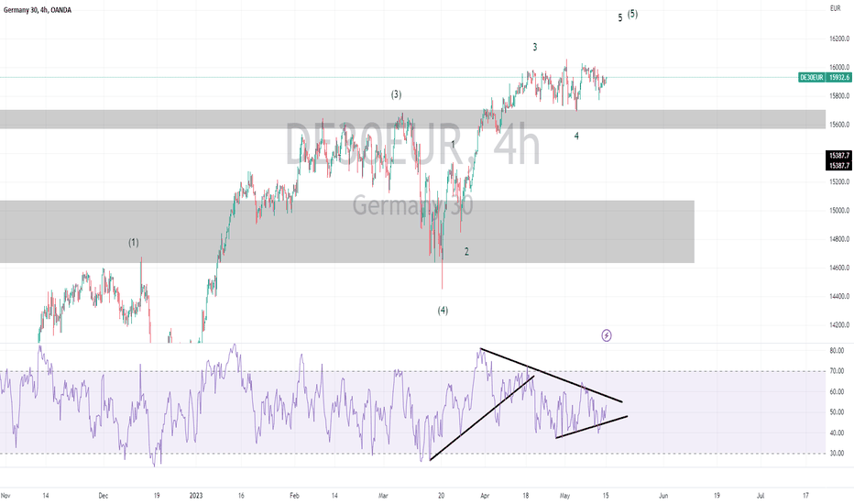The image size is (854, 504).
Task: Click the Mar date on time axis
Action: click(x=383, y=496)
